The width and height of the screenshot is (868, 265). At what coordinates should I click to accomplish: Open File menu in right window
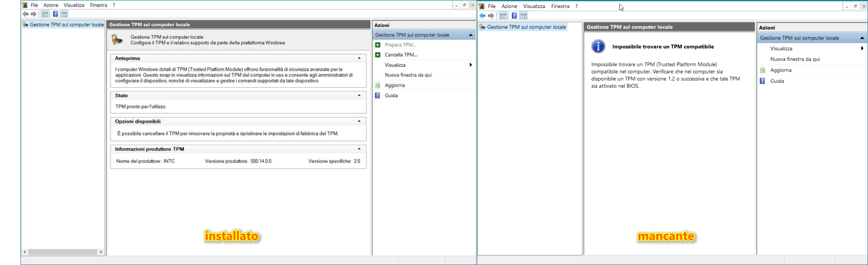tap(492, 6)
